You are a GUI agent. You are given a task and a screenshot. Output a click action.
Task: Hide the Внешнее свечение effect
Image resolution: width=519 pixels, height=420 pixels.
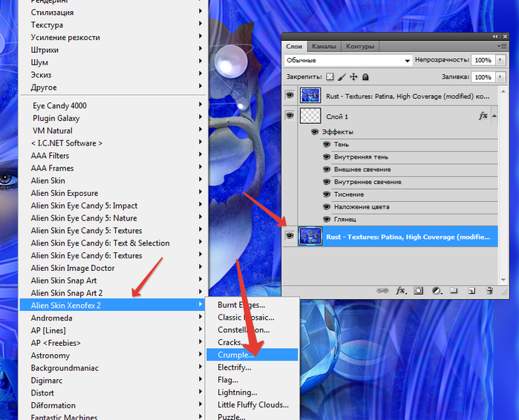pos(327,169)
